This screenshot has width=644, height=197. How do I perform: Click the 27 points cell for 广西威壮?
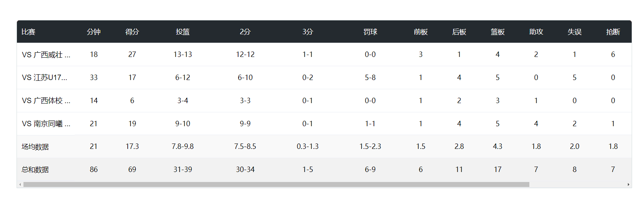(132, 55)
